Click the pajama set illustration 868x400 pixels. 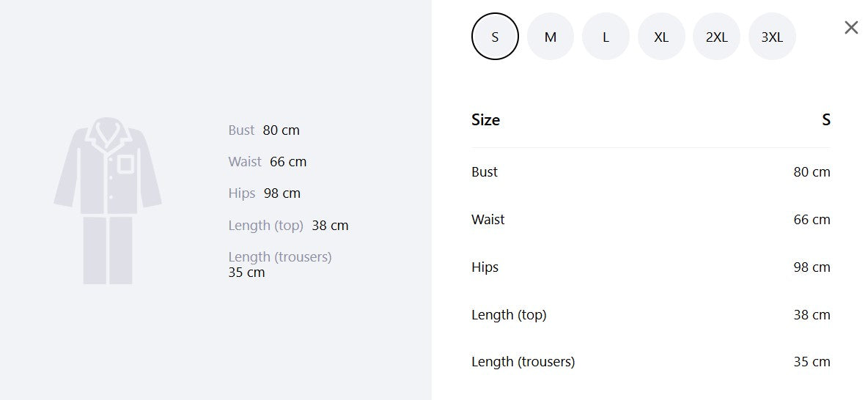click(108, 200)
